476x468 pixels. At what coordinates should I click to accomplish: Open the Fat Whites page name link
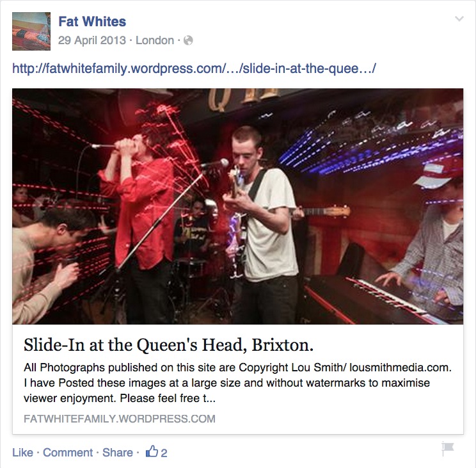(x=92, y=22)
